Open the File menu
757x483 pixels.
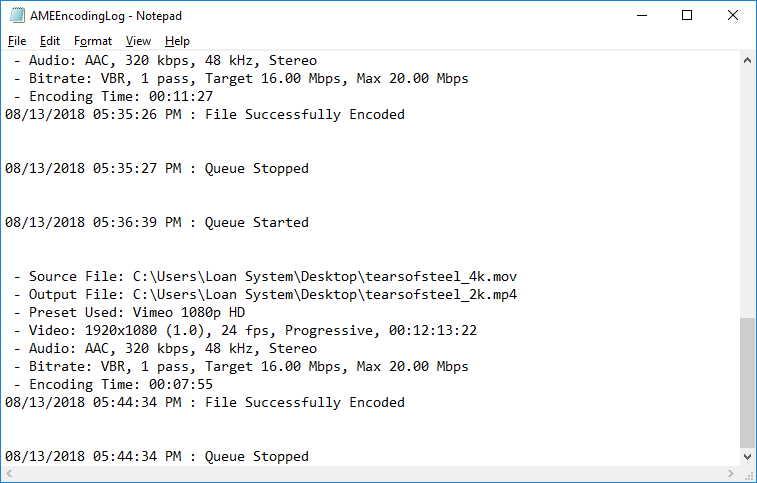tap(17, 41)
